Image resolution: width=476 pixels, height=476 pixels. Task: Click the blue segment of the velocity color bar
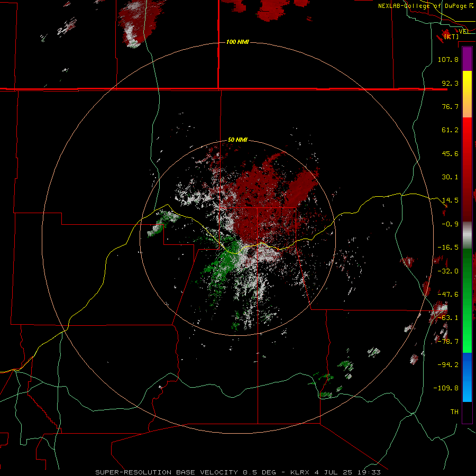point(467,377)
